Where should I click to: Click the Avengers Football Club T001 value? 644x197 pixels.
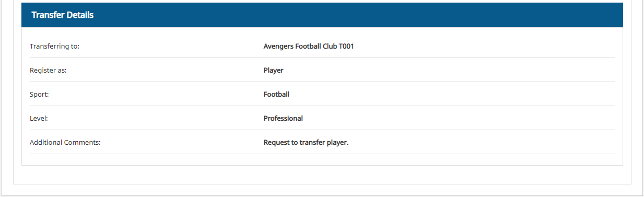309,47
